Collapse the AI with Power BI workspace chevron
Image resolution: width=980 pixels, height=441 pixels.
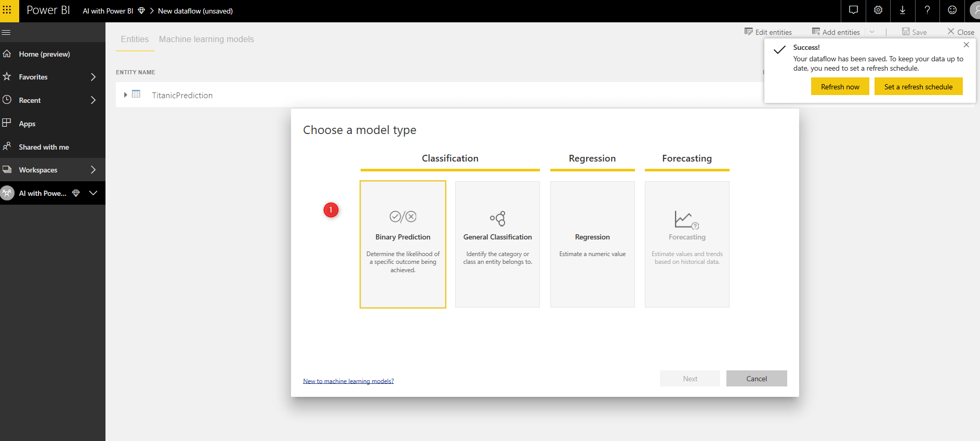pyautogui.click(x=93, y=193)
